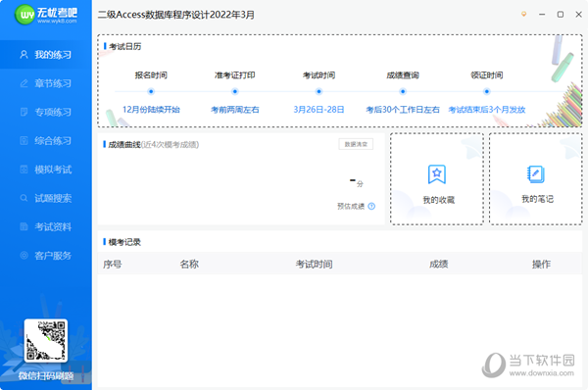Screen dimensions: 588x390
Task: Click the 无忧考吧 logo
Action: coord(46,15)
